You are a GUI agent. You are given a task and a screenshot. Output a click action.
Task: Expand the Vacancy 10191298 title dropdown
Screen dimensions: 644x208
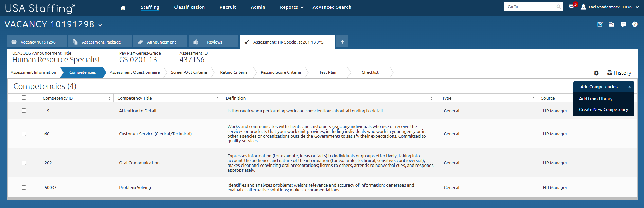100,25
